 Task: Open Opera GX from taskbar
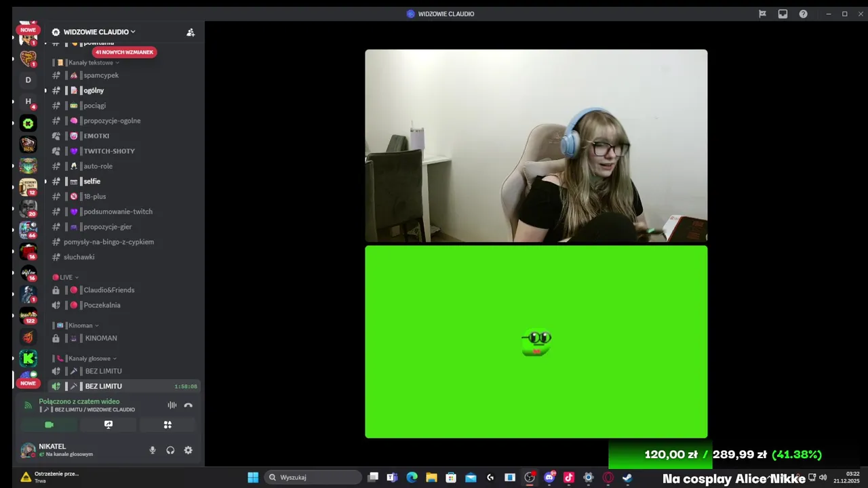point(608,477)
